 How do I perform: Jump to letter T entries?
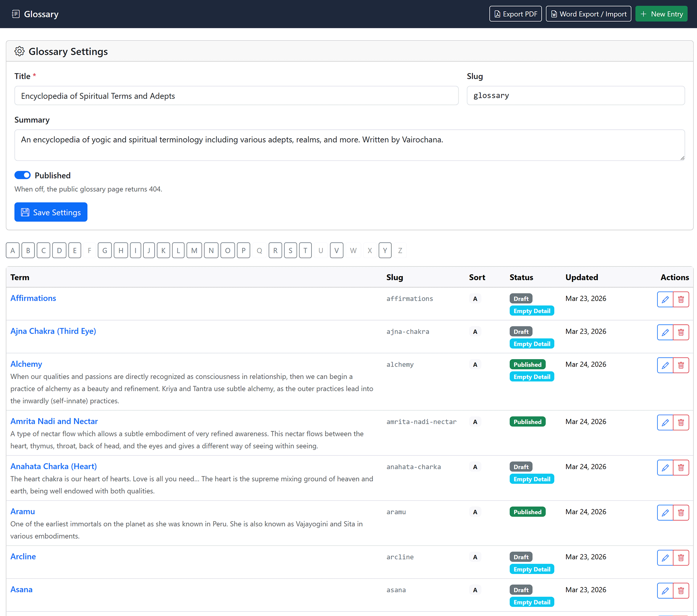click(x=305, y=251)
